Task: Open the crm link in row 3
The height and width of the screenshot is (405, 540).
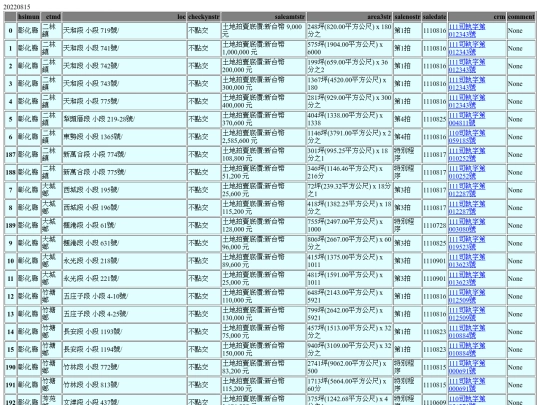Action: (x=467, y=84)
